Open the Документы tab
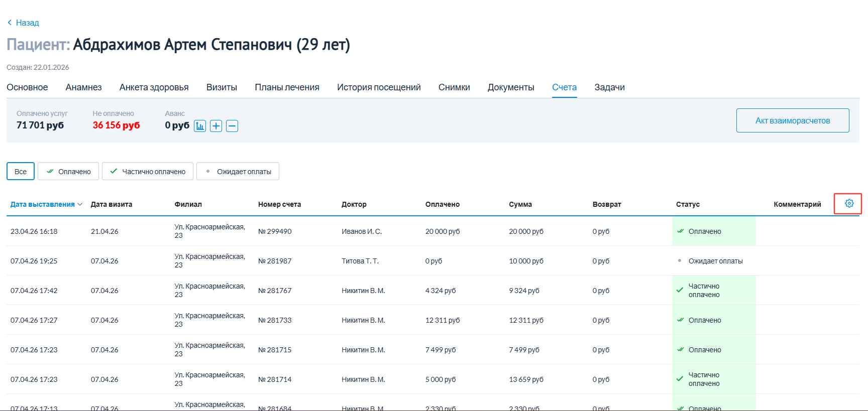868x411 pixels. (511, 87)
